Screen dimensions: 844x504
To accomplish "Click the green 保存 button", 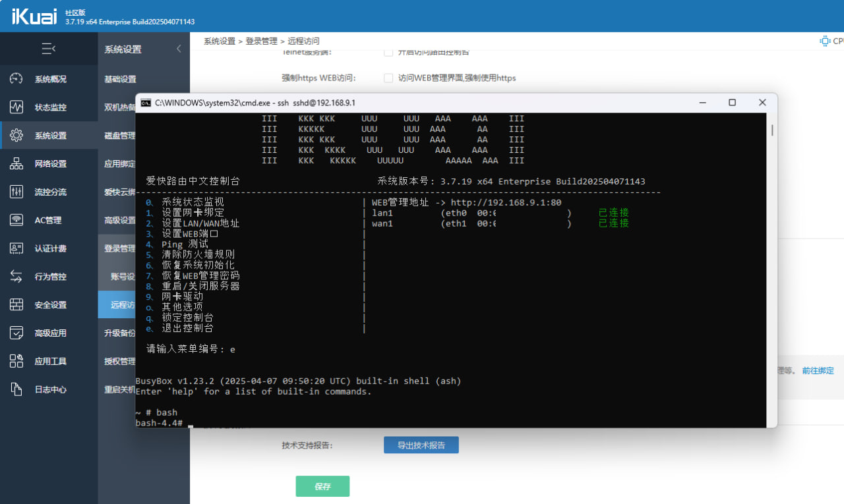I will pos(322,486).
